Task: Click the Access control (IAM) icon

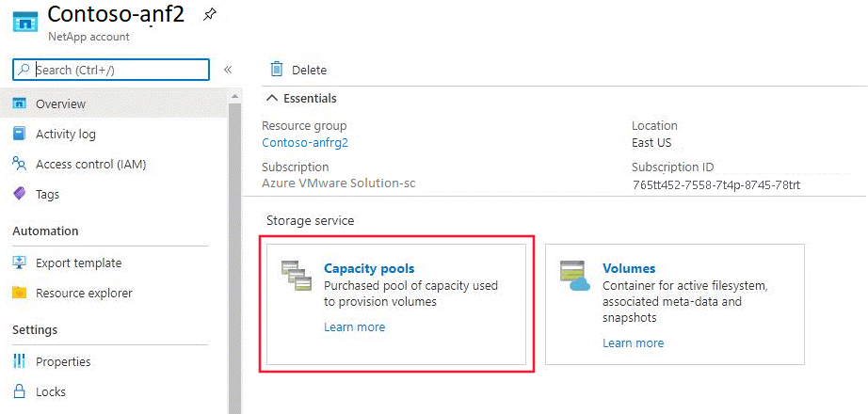Action: [20, 164]
